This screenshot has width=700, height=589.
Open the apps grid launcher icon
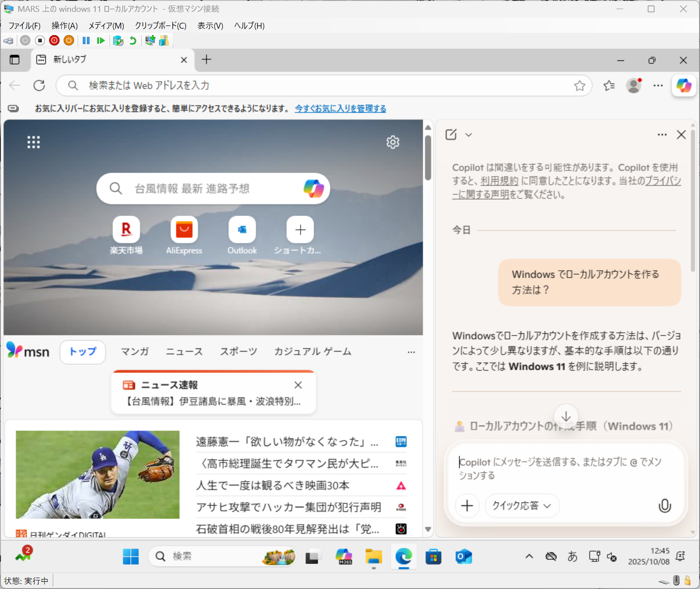point(34,142)
